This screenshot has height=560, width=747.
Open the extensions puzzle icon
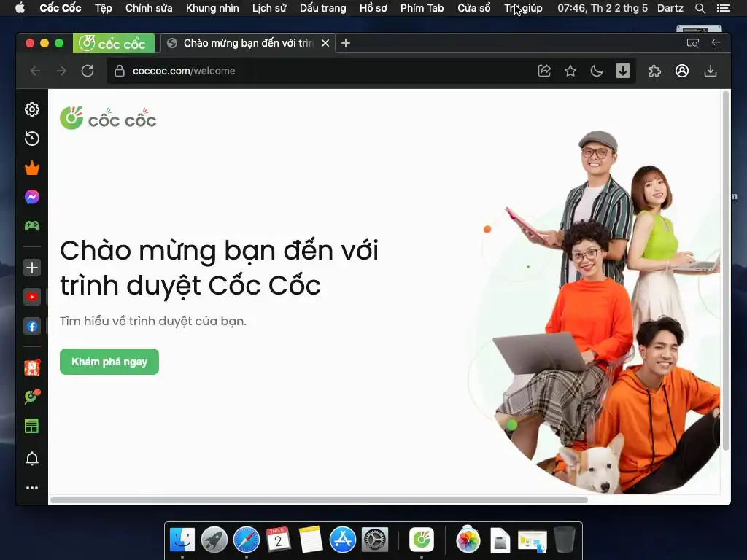(x=654, y=71)
